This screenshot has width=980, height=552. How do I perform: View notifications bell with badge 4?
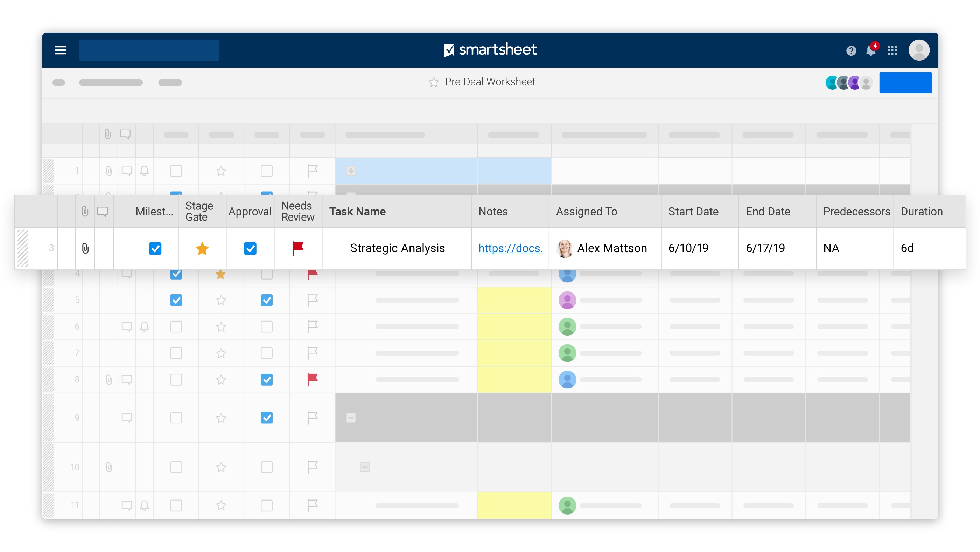871,49
